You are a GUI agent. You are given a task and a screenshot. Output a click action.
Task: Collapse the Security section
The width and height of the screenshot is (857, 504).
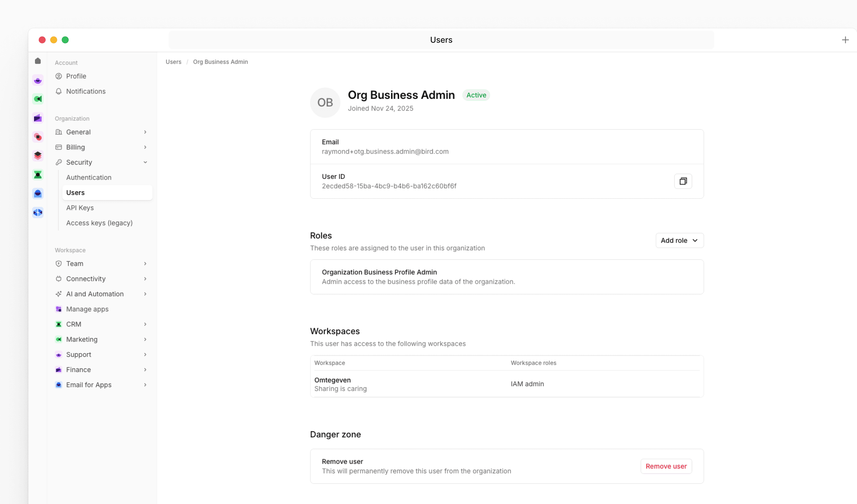[145, 162]
